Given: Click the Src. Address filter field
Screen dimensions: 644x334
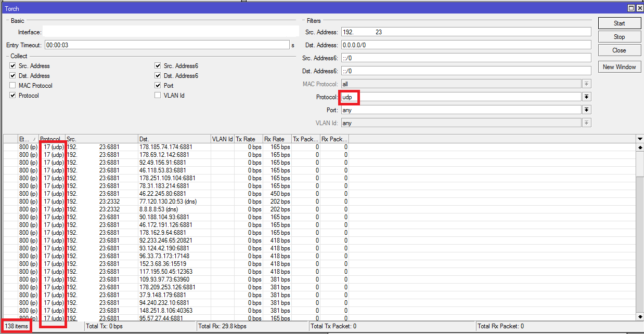Looking at the screenshot, I should tap(466, 32).
